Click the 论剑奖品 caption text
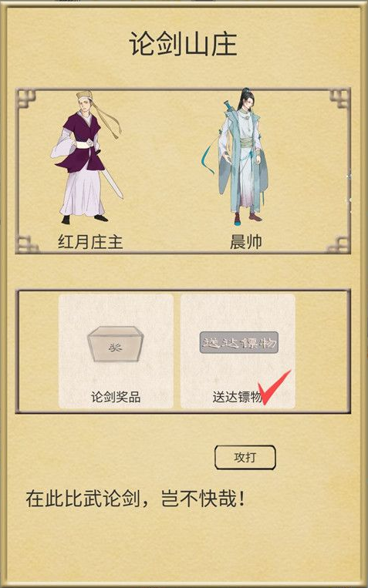This screenshot has width=368, height=588. [x=116, y=398]
